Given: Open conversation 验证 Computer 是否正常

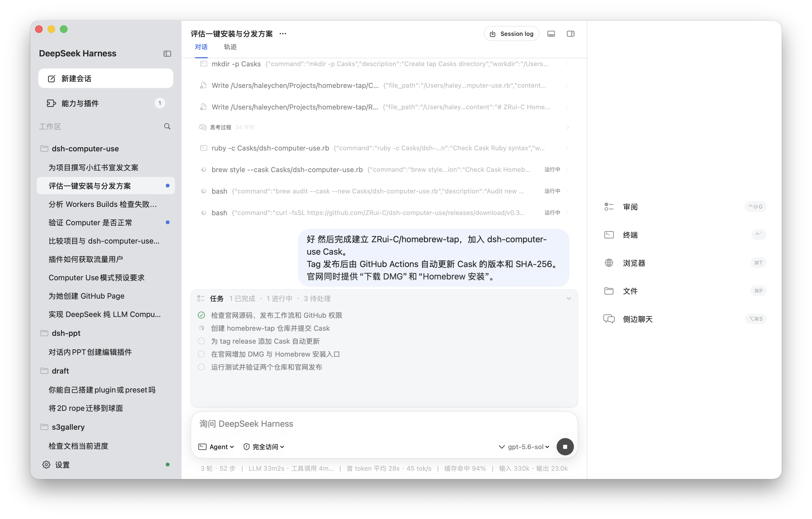Looking at the screenshot, I should 106,223.
